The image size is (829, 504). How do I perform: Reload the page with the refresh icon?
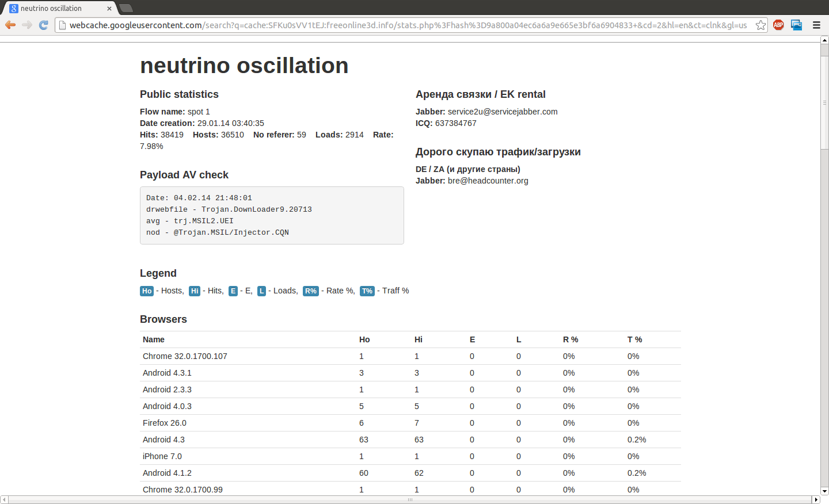coord(43,25)
